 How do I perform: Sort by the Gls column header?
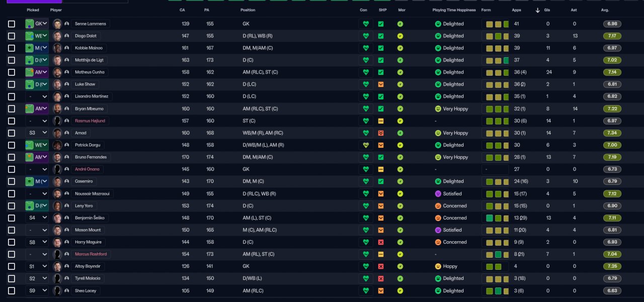click(547, 10)
